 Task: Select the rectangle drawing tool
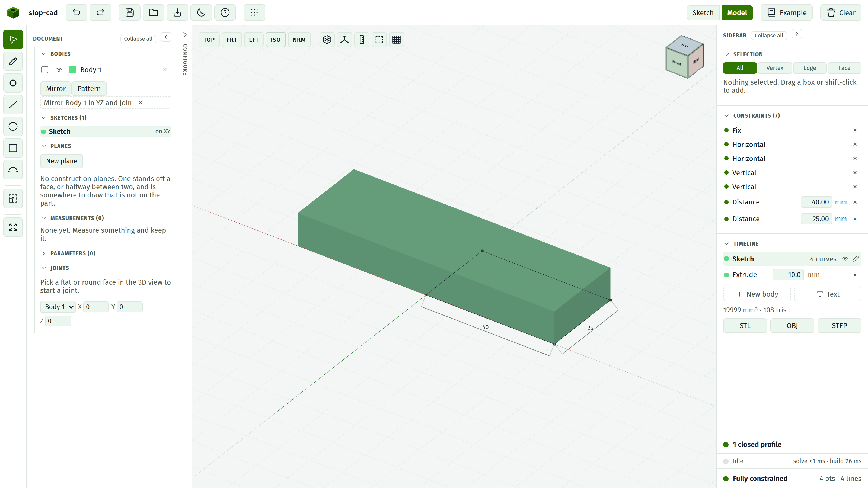tap(13, 148)
